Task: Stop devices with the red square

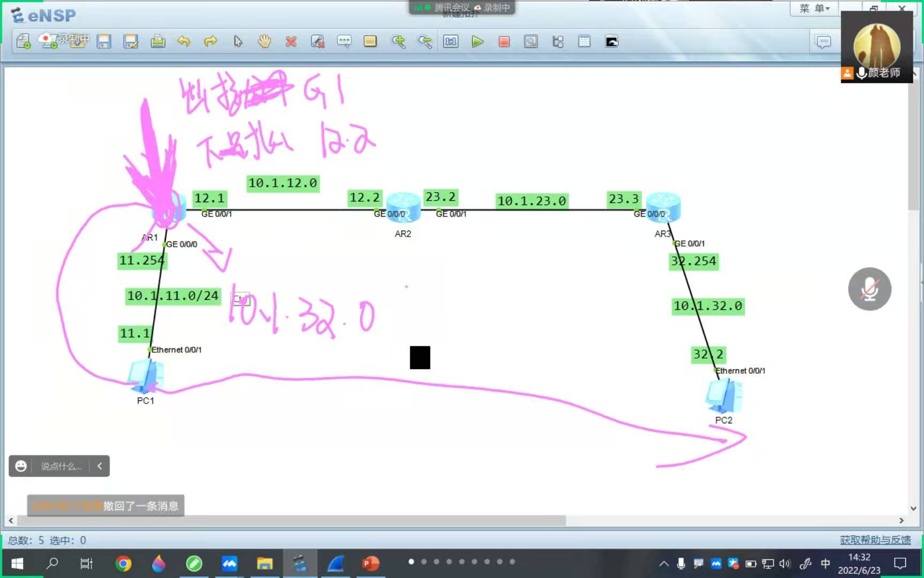Action: click(504, 41)
